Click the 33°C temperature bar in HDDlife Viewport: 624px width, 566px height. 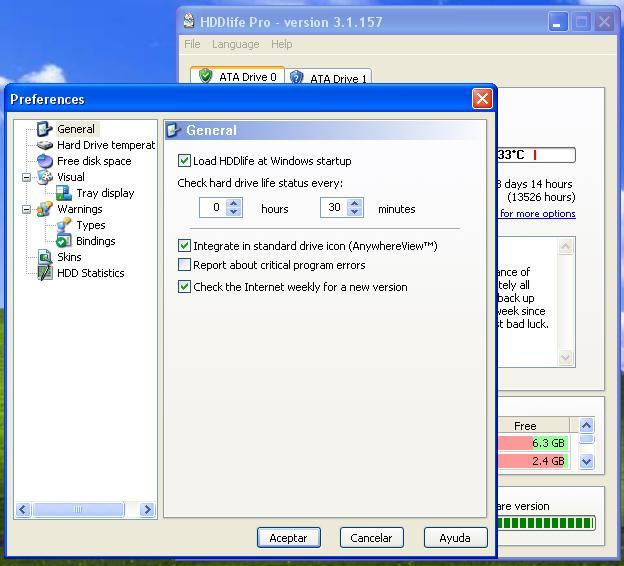point(536,155)
